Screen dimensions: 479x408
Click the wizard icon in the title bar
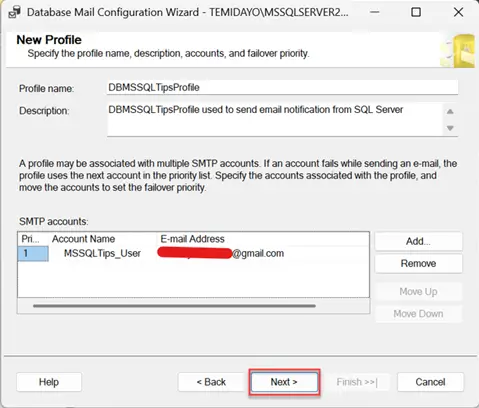[14, 12]
